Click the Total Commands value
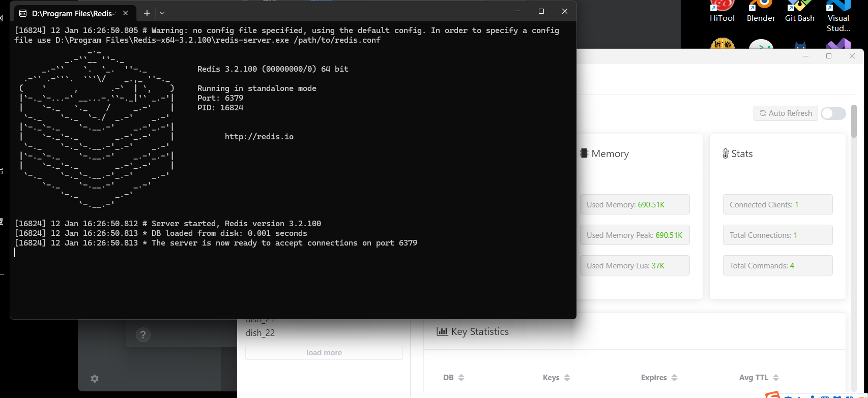The height and width of the screenshot is (398, 868). pyautogui.click(x=792, y=266)
